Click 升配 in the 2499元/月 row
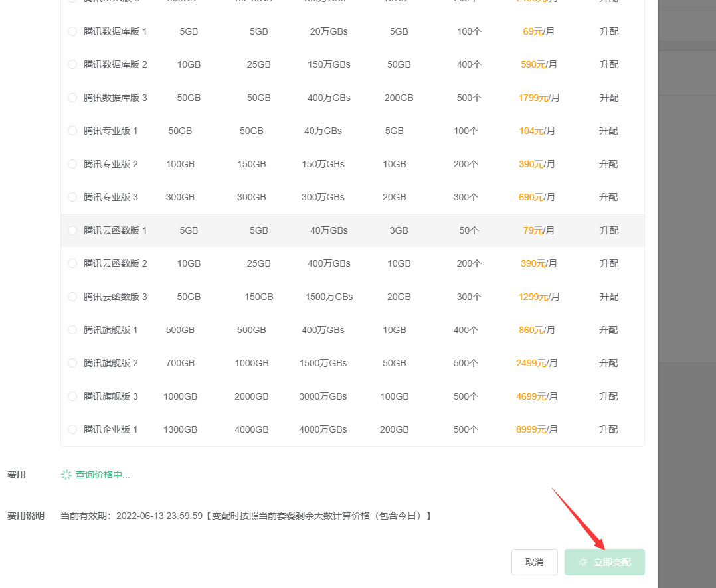Screen dimensions: 716x588 pos(608,363)
